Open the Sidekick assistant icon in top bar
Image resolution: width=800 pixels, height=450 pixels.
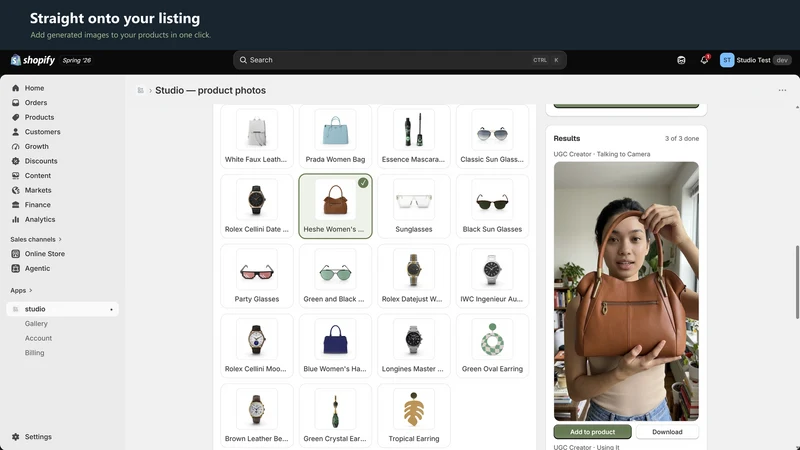pyautogui.click(x=681, y=60)
